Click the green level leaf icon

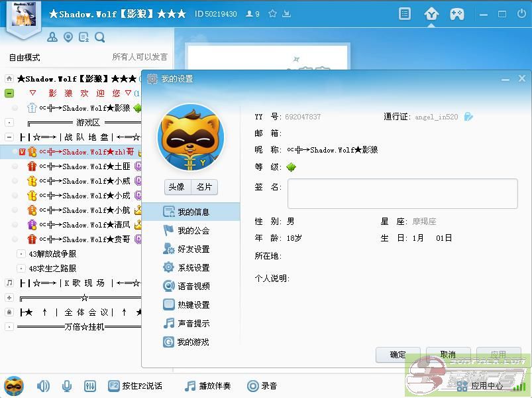[x=291, y=167]
